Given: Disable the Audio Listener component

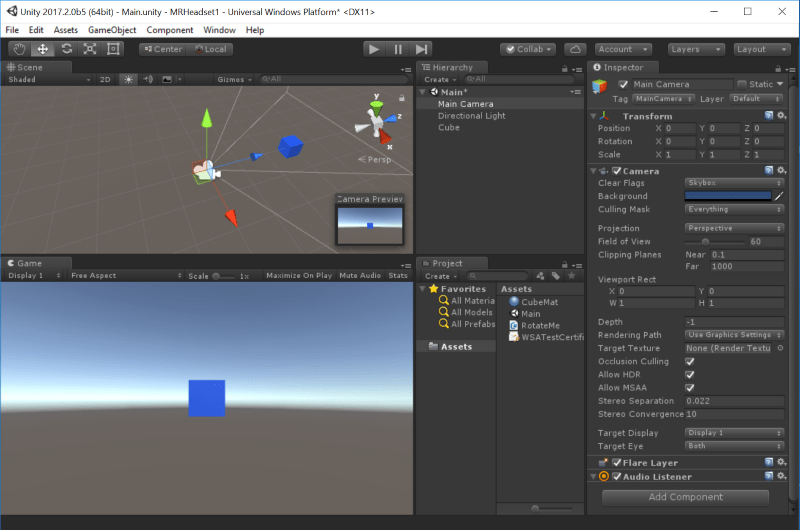Looking at the screenshot, I should (616, 476).
